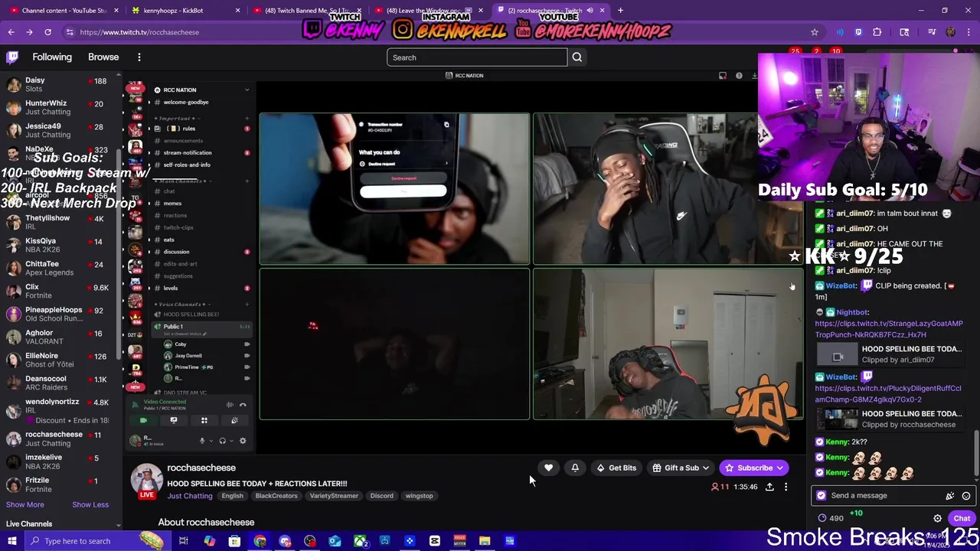Toggle Discord screen share button
This screenshot has height=551, width=980.
[x=174, y=420]
